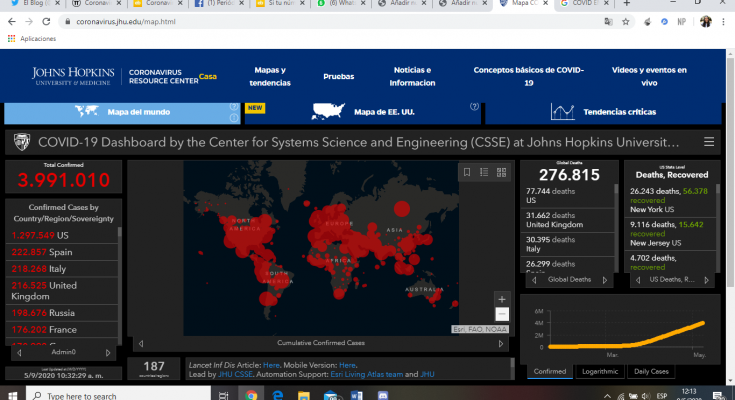735x400 pixels.
Task: Select Italy row in confirmed cases list
Action: point(61,269)
